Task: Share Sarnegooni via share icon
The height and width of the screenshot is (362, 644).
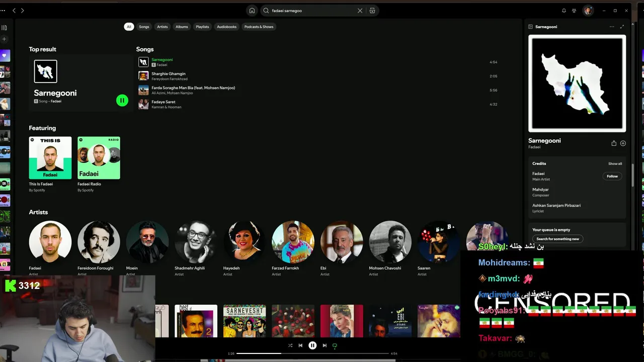Action: tap(614, 143)
